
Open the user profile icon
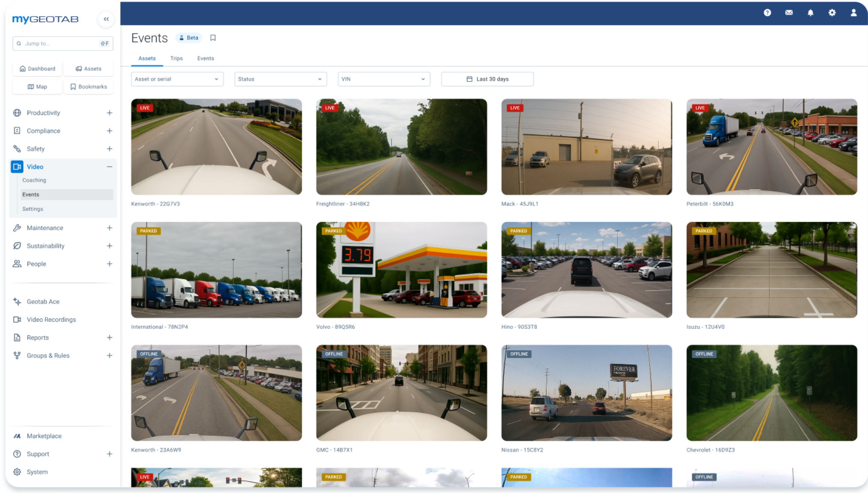(854, 13)
